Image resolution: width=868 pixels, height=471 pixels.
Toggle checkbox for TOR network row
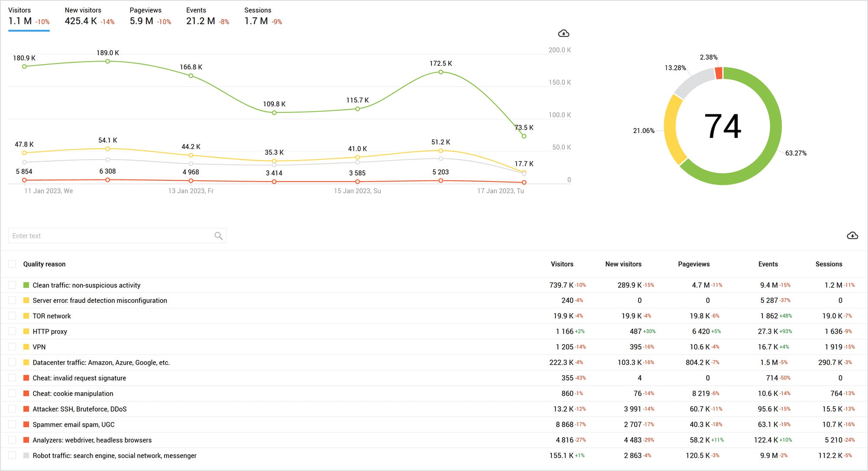(x=13, y=316)
